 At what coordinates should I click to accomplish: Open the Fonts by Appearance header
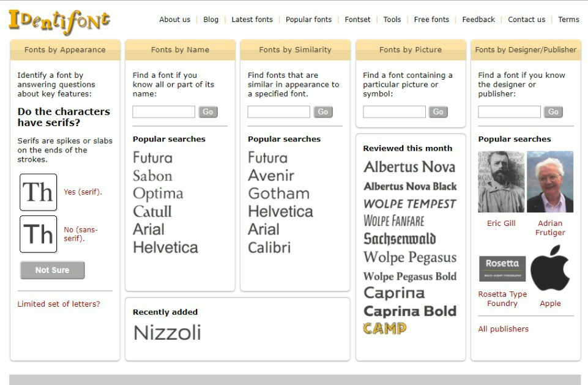[65, 50]
